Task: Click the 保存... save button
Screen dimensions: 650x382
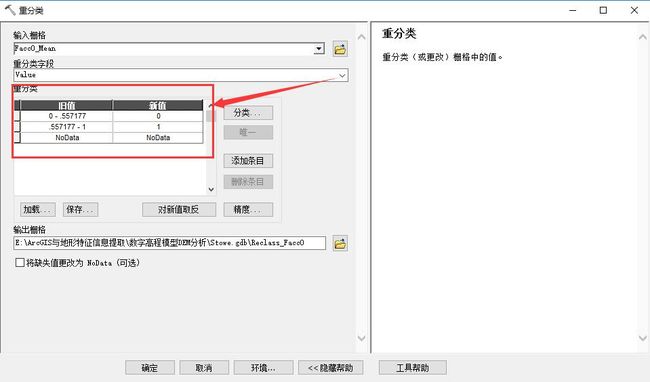Action: [x=80, y=210]
